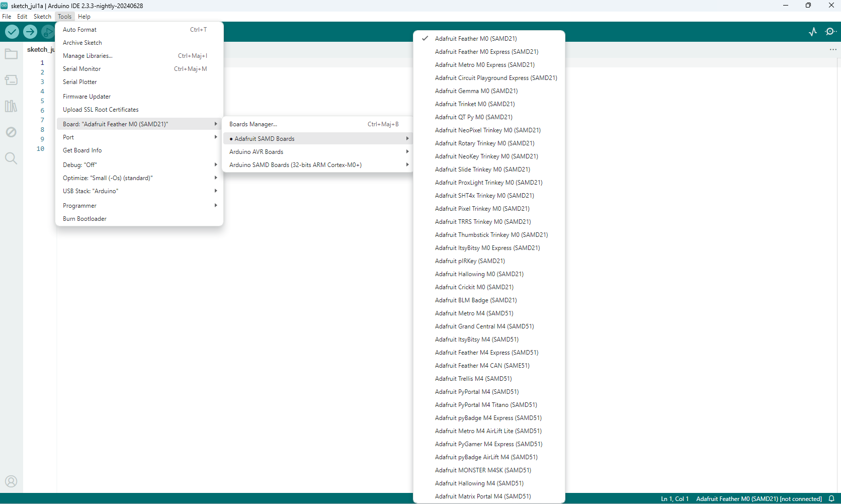Click the Ln 1, Col 1 cursor position
Screen dimensions: 841x504
(x=675, y=499)
